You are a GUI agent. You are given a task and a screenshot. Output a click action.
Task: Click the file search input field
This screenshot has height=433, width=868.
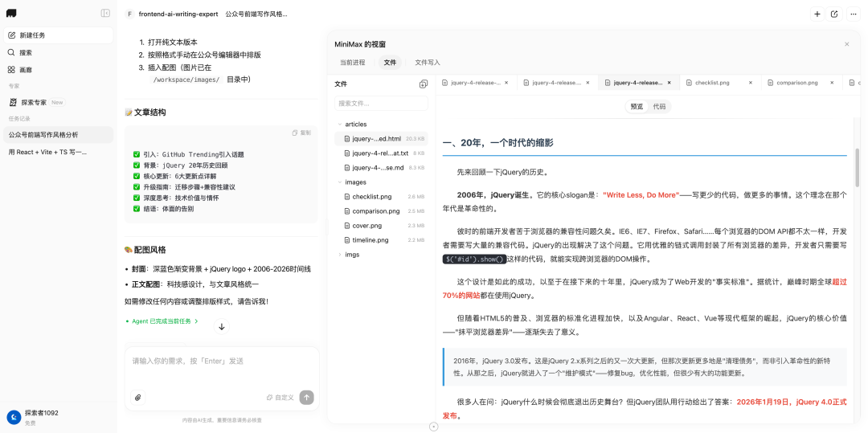pos(382,104)
